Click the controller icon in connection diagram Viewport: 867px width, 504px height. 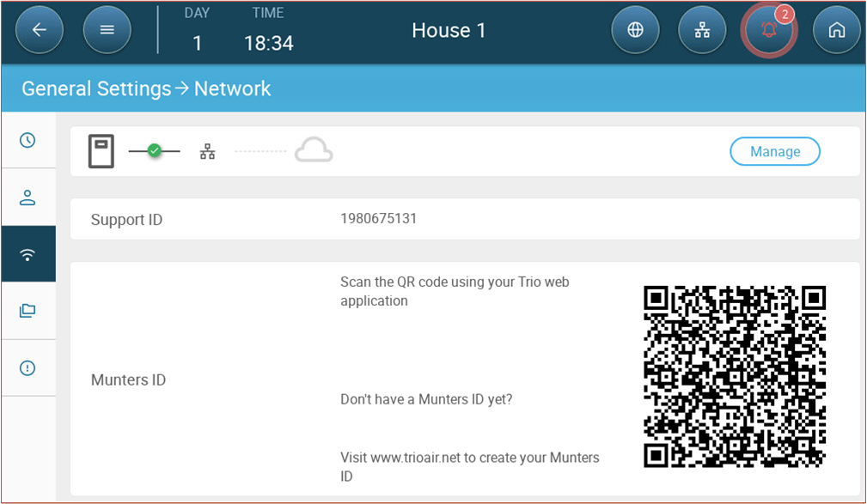click(101, 150)
